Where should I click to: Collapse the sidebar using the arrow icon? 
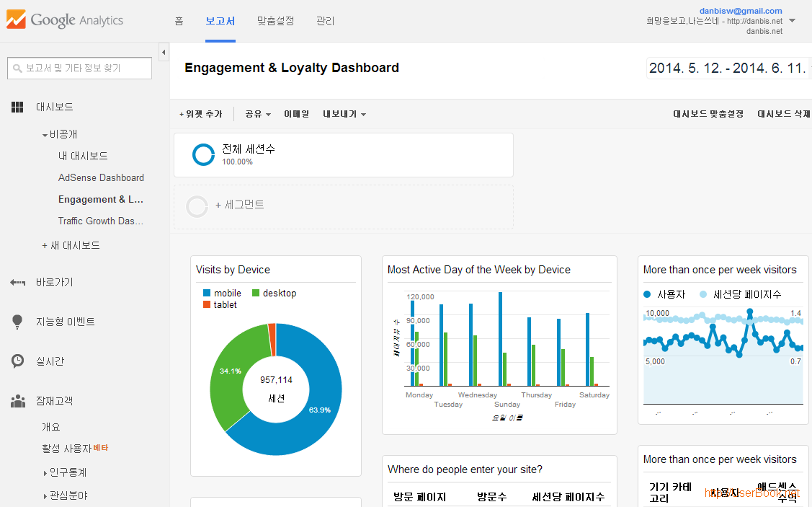coord(163,52)
